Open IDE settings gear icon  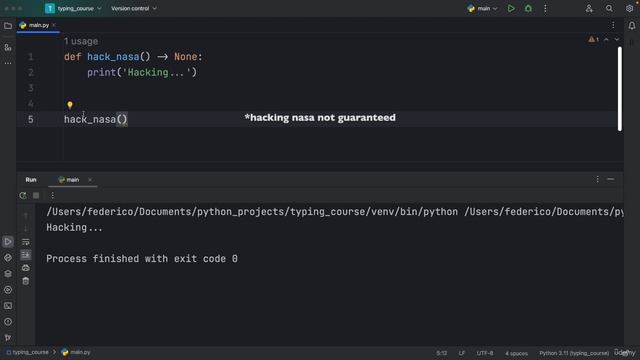pyautogui.click(x=629, y=8)
